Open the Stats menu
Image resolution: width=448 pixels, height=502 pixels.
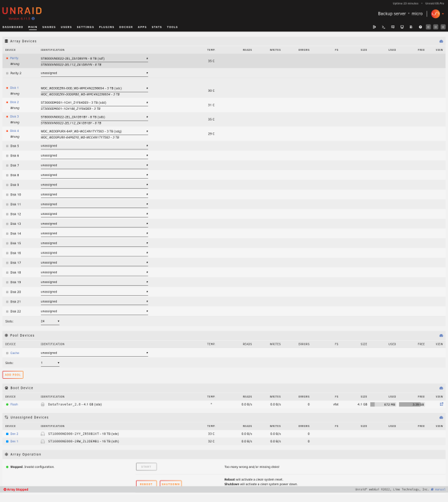[157, 27]
